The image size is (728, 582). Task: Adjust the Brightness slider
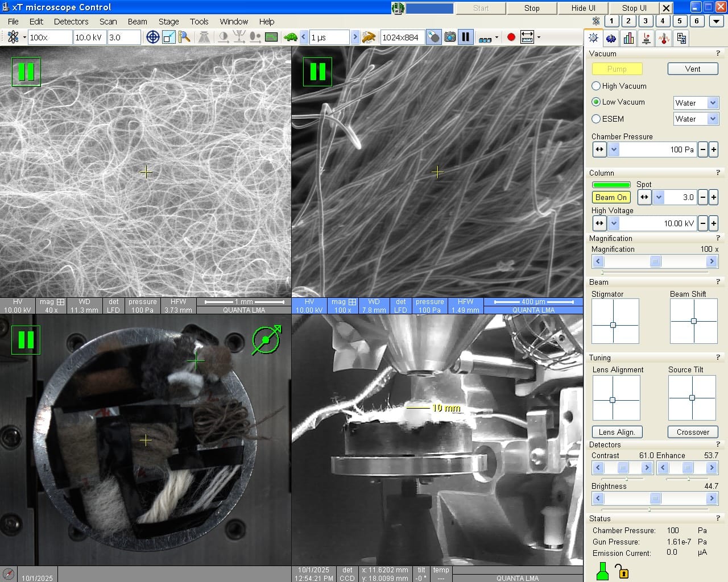coord(654,498)
